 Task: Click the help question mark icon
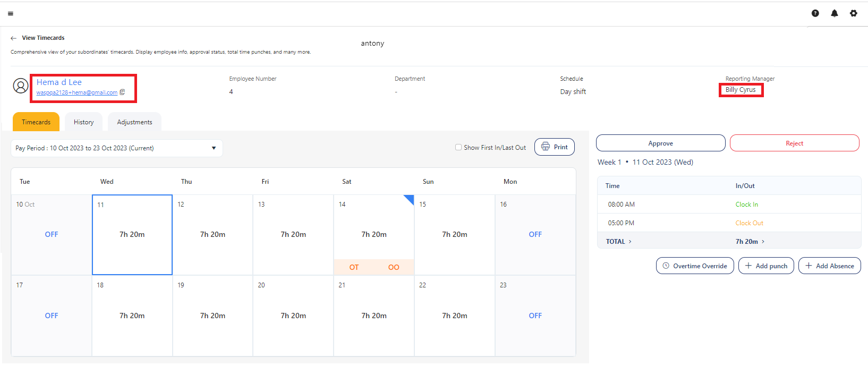[815, 13]
